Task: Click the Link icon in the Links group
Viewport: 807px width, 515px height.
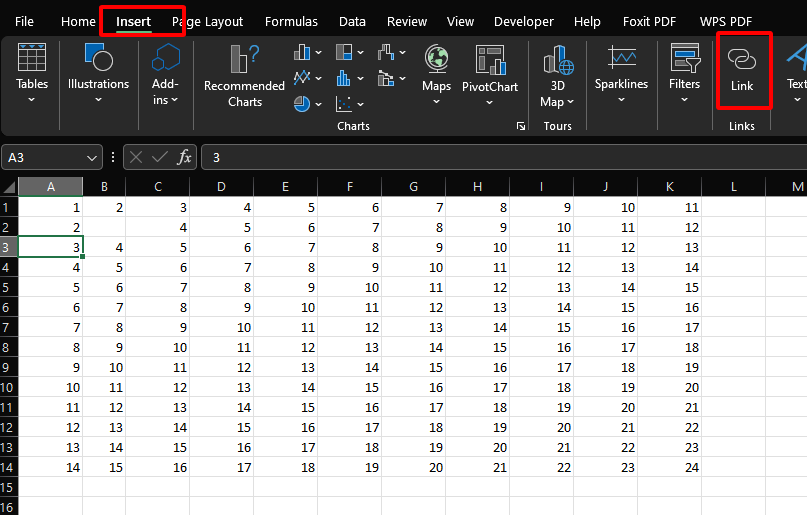Action: tap(742, 70)
